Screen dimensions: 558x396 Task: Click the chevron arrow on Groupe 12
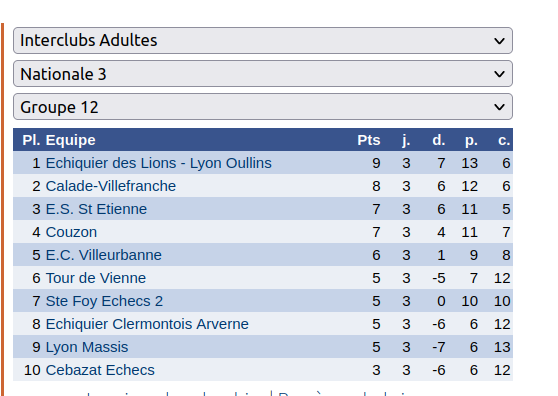[499, 107]
